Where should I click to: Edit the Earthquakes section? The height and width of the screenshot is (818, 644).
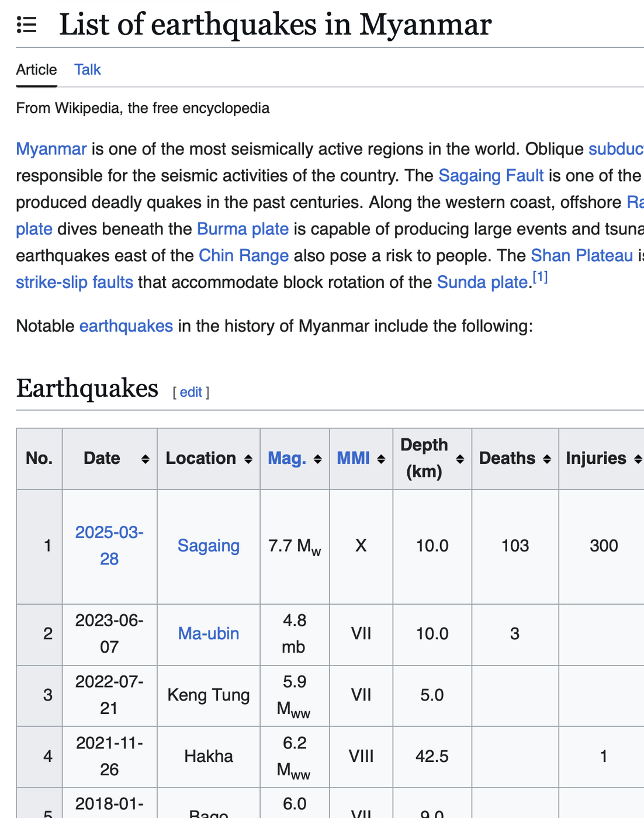tap(191, 392)
